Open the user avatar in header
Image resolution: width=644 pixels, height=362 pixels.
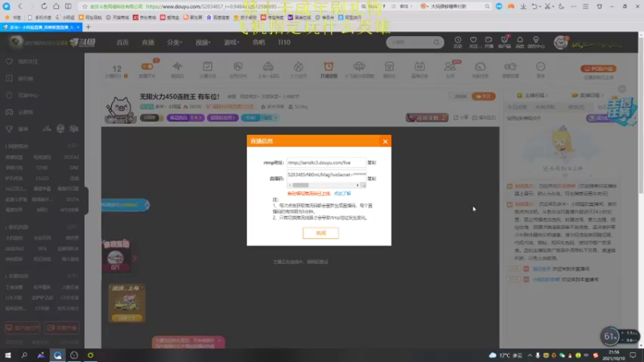[560, 43]
